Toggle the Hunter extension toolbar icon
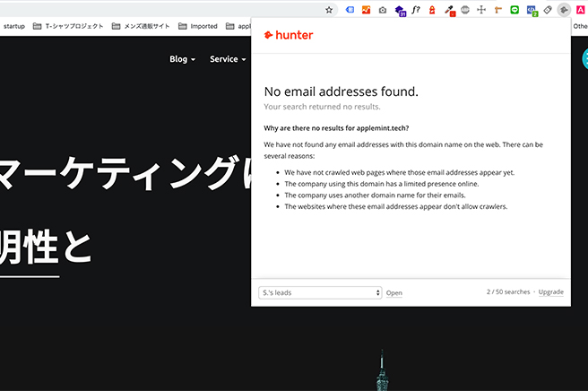Image resolution: width=588 pixels, height=391 pixels. [564, 10]
